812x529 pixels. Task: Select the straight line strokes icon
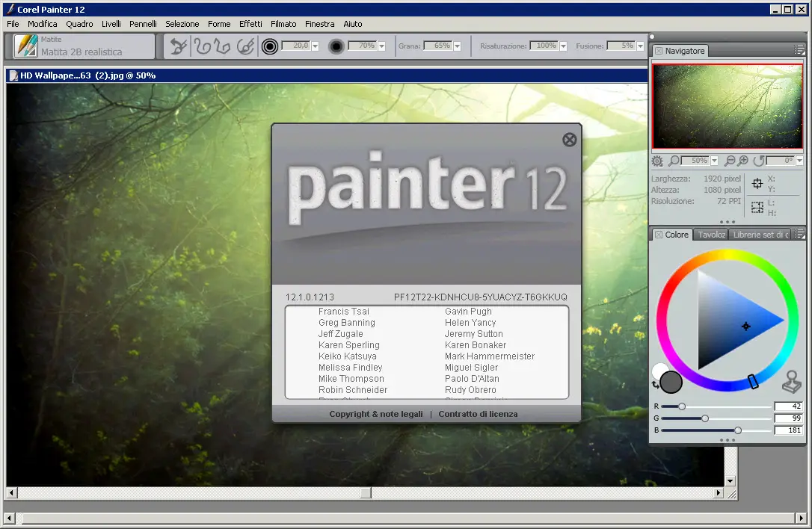click(223, 46)
